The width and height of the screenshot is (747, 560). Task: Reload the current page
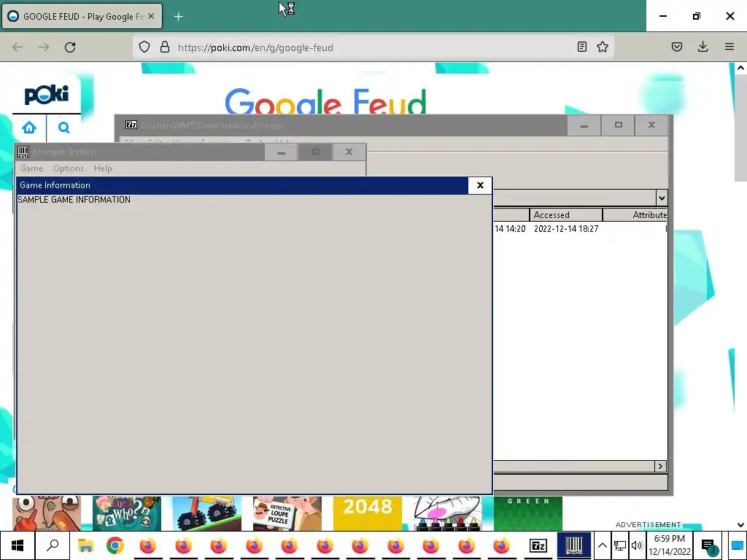70,47
